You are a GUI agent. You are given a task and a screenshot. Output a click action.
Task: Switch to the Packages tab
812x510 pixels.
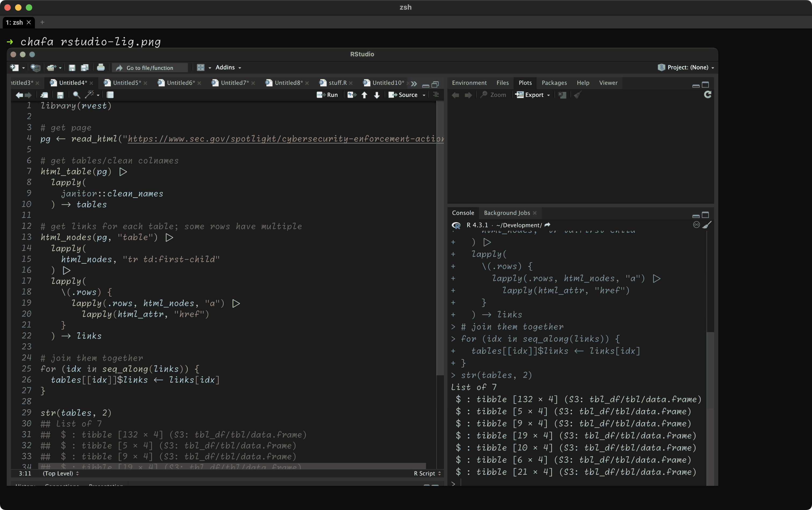point(554,83)
